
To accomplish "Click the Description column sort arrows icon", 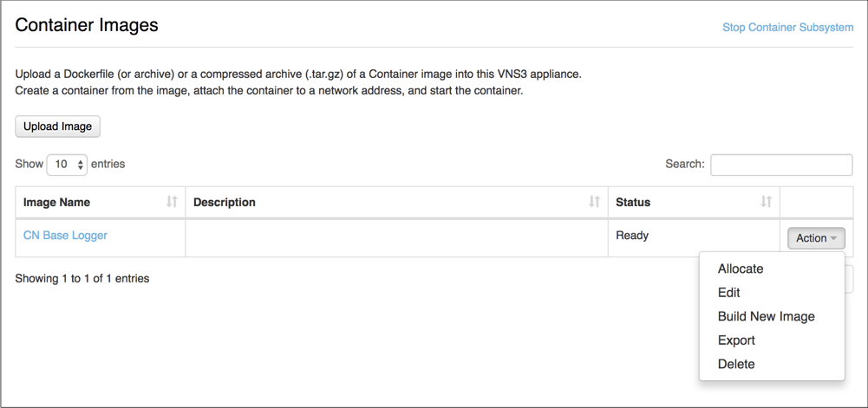I will pyautogui.click(x=595, y=202).
